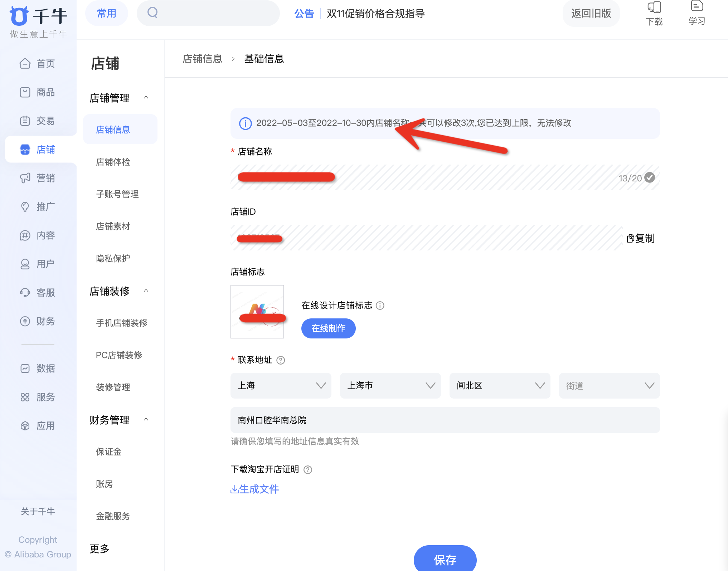Screen dimensions: 728x571
Task: Click the 生成文件 link
Action: (254, 489)
